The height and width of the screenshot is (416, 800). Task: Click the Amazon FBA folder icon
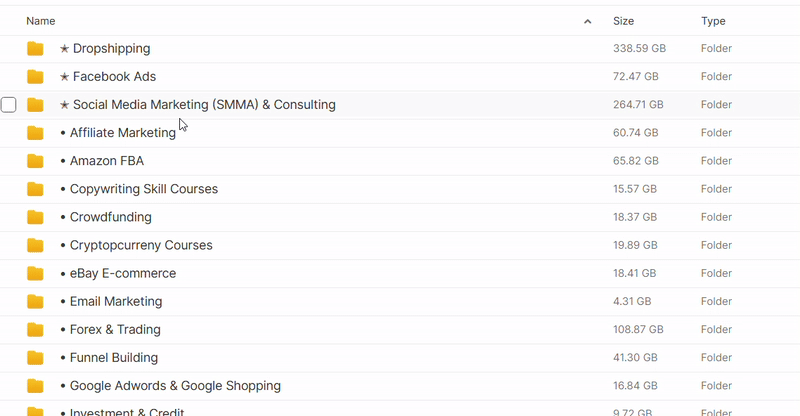pos(35,161)
